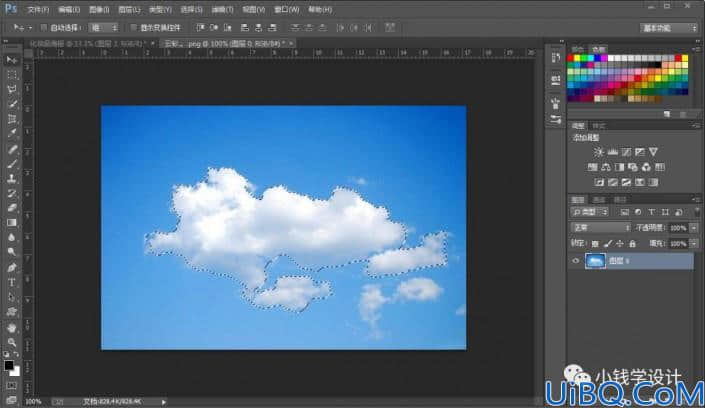This screenshot has height=408, width=705.
Task: Add a Vibrance adjustment (triangle icon)
Action: 653,152
